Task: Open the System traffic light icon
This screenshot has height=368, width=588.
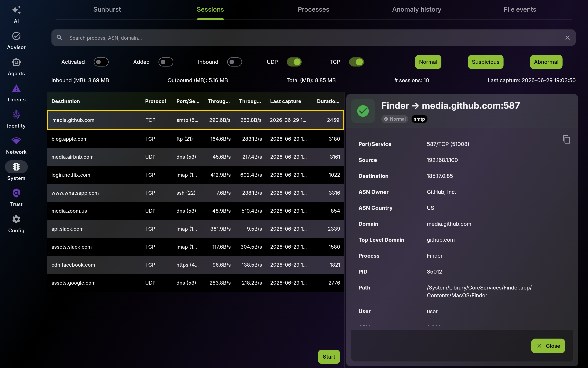Action: [x=16, y=167]
